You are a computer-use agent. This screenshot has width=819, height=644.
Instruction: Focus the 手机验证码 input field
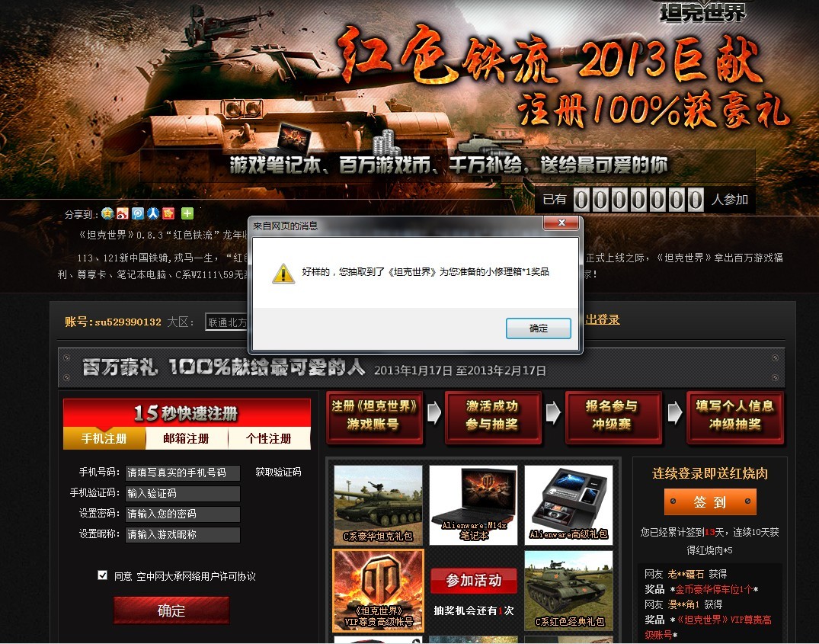point(183,493)
